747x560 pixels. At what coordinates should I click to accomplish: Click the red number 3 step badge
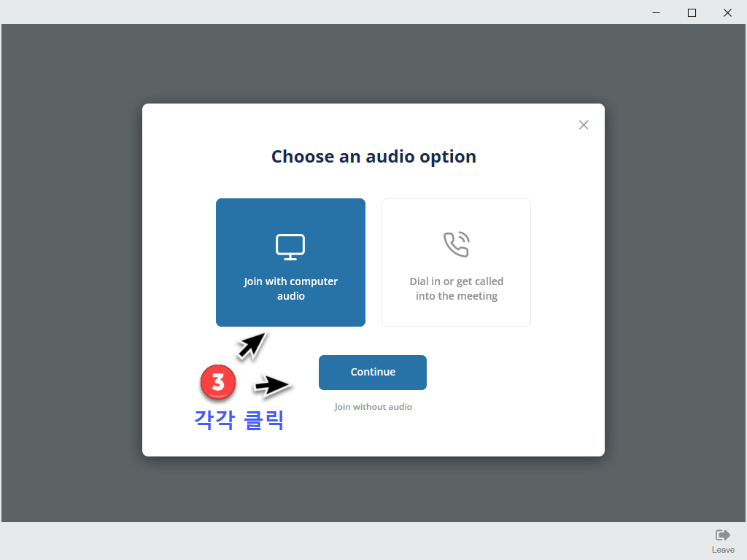coord(218,382)
